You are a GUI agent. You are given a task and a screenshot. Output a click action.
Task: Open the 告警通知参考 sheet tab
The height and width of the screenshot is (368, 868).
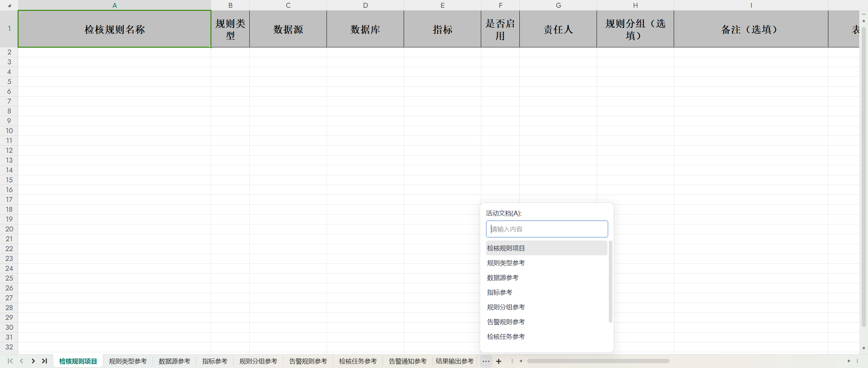408,361
